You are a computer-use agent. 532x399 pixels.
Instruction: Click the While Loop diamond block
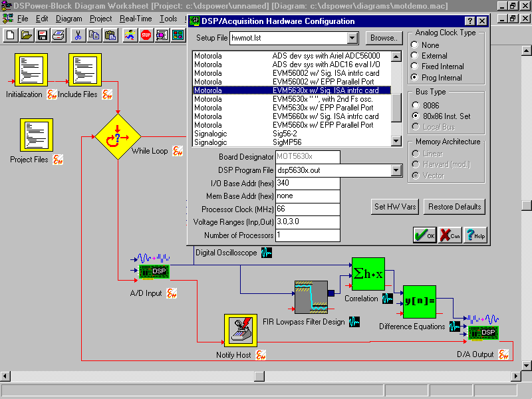118,137
